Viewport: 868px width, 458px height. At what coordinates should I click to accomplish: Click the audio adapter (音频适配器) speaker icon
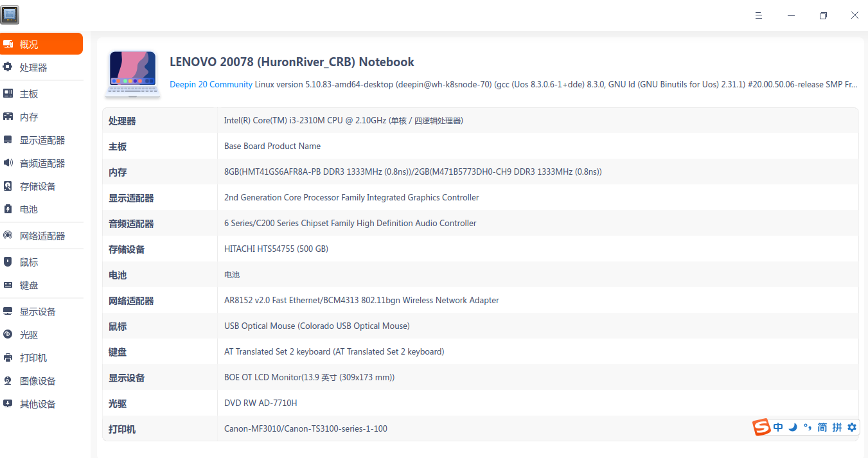[8, 163]
